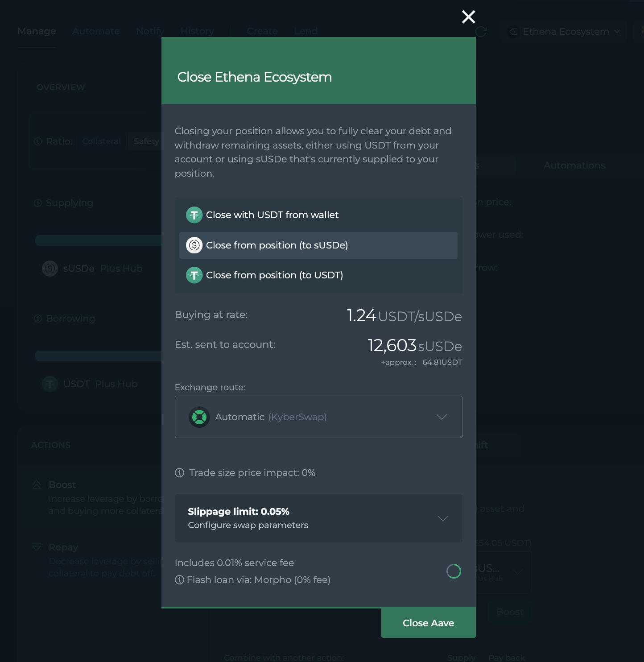Screen dimensions: 644x662
Task: Open the Ethena Ecosystem dropdown in the background
Action: coord(564,32)
